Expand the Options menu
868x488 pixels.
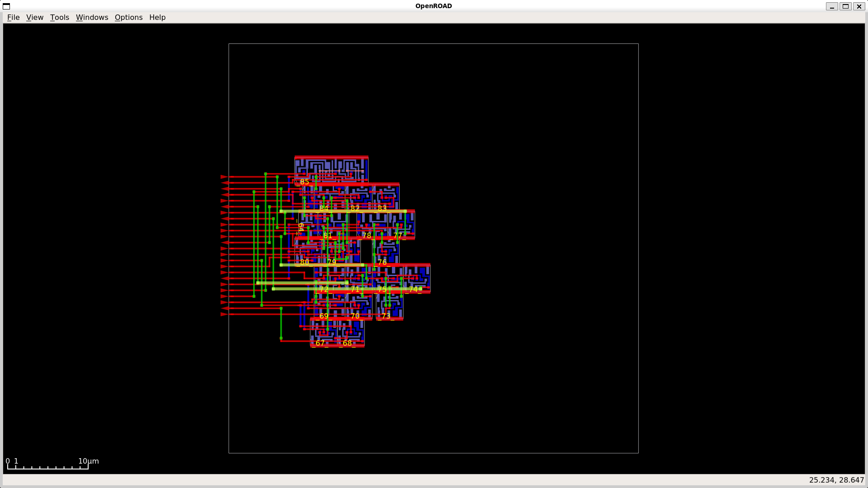(128, 17)
